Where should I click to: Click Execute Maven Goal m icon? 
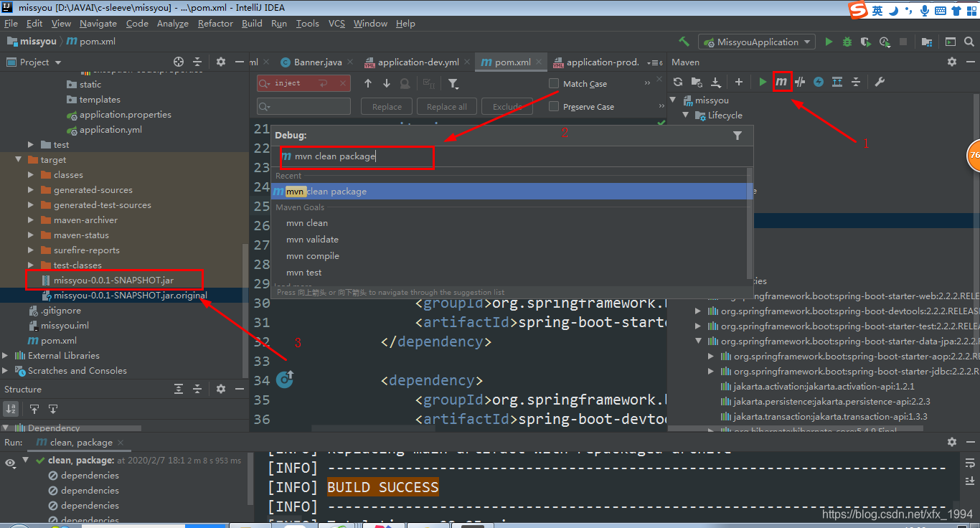coord(781,82)
